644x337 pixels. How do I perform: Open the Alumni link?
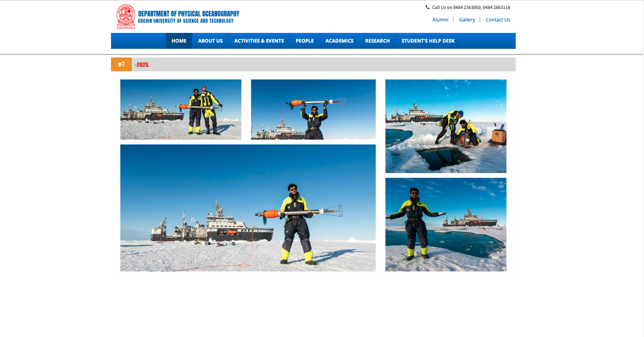[x=440, y=19]
